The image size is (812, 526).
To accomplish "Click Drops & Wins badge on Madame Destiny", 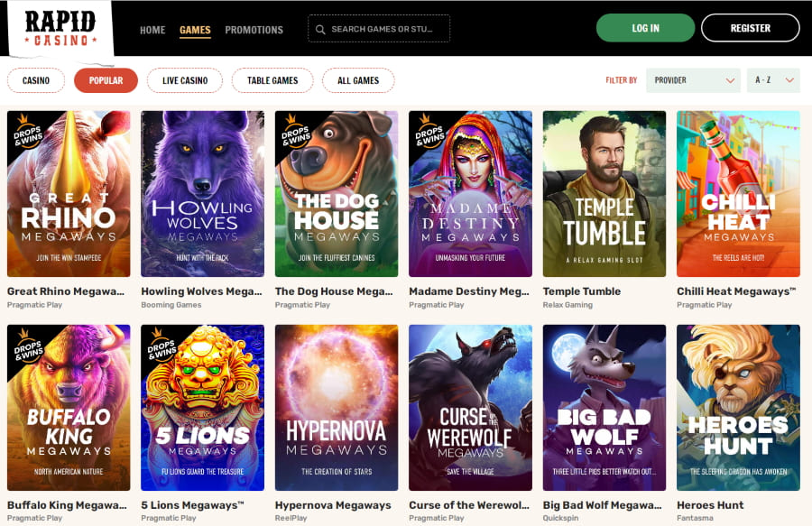I will pos(429,132).
